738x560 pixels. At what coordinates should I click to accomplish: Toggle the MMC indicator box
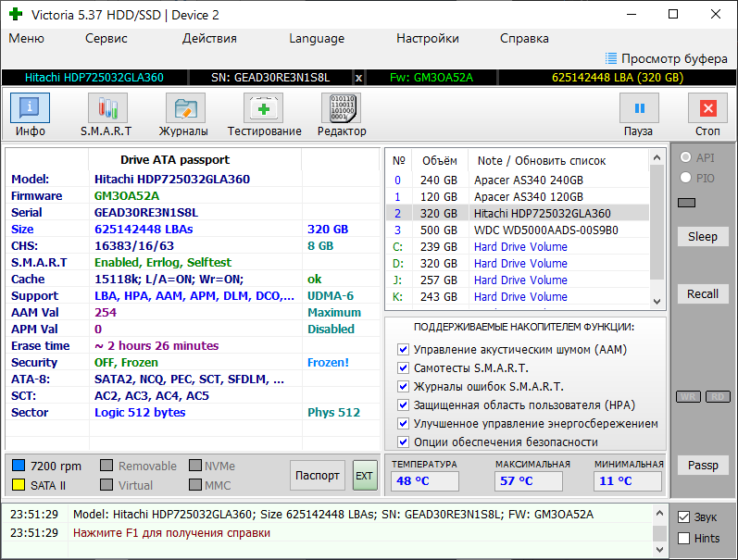(x=195, y=485)
